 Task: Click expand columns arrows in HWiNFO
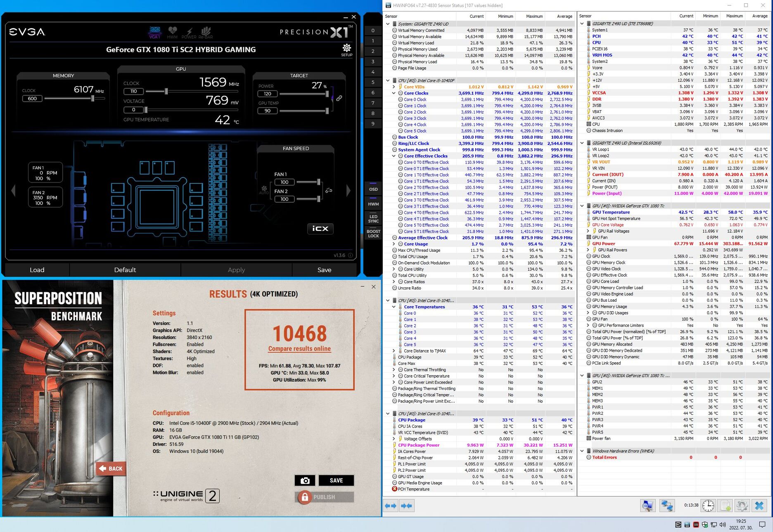tap(391, 506)
